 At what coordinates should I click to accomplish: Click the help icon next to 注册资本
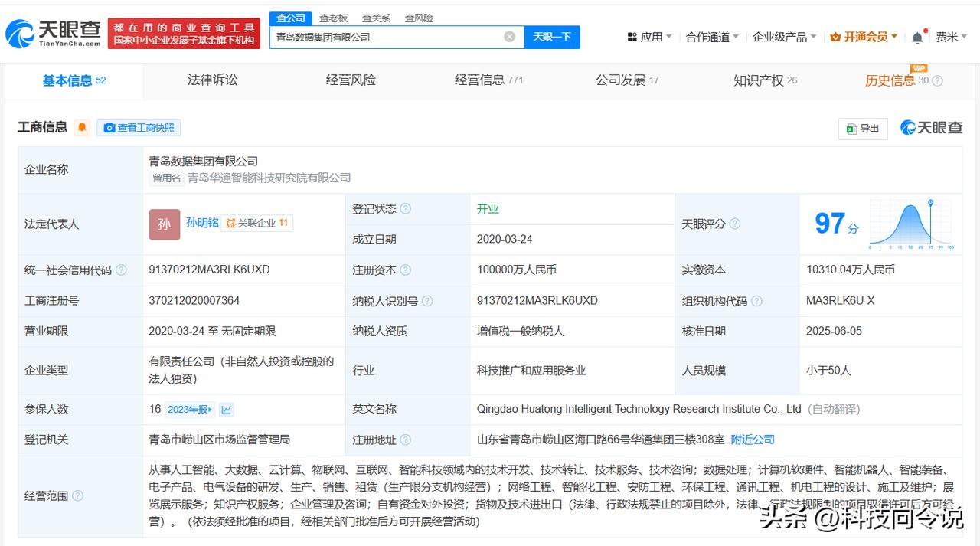click(406, 270)
